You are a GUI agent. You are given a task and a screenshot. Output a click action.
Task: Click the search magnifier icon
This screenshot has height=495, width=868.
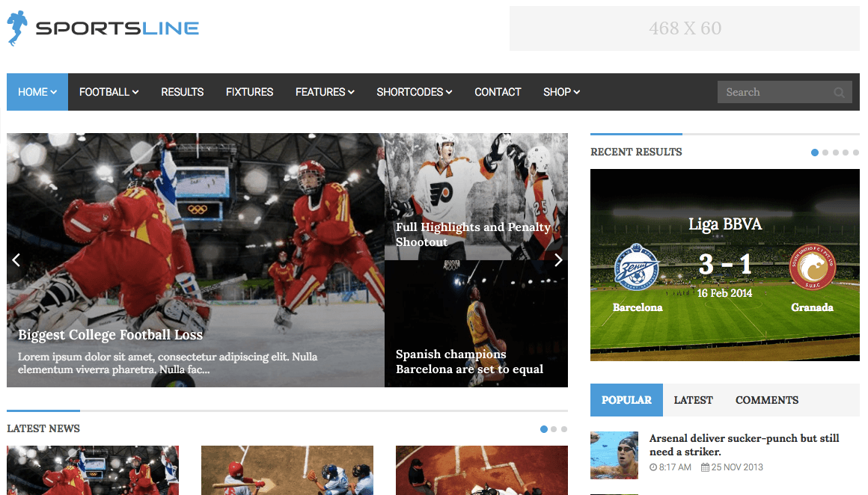840,93
